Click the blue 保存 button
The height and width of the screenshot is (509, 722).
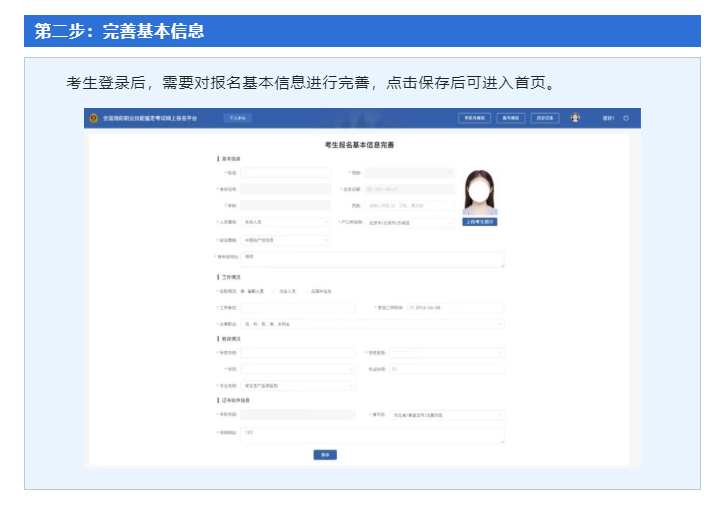[x=325, y=454]
